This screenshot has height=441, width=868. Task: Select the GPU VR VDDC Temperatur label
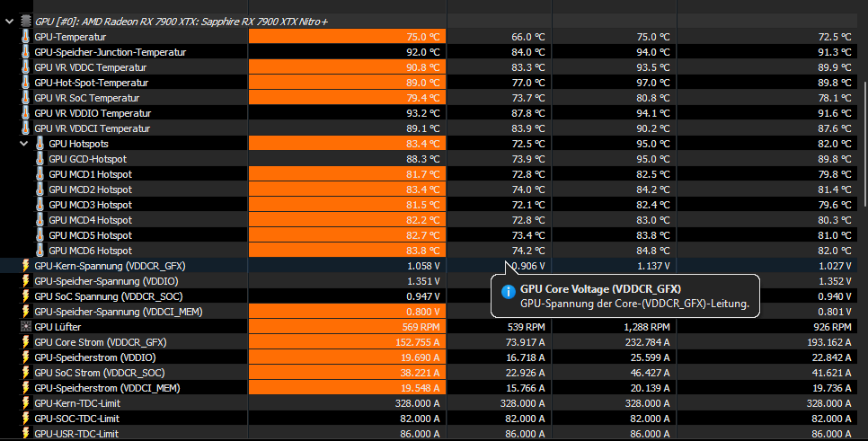(x=90, y=67)
